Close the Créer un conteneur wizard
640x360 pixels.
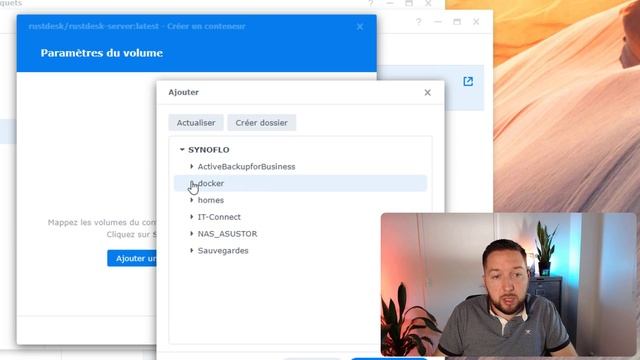pyautogui.click(x=360, y=27)
